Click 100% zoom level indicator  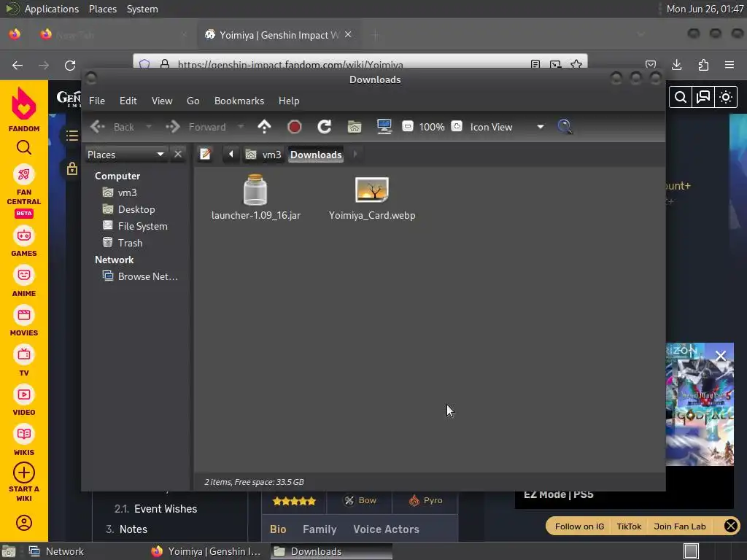(432, 127)
